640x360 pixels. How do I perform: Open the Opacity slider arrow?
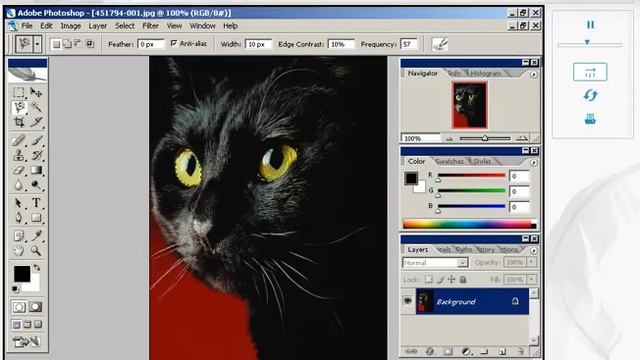(x=531, y=262)
